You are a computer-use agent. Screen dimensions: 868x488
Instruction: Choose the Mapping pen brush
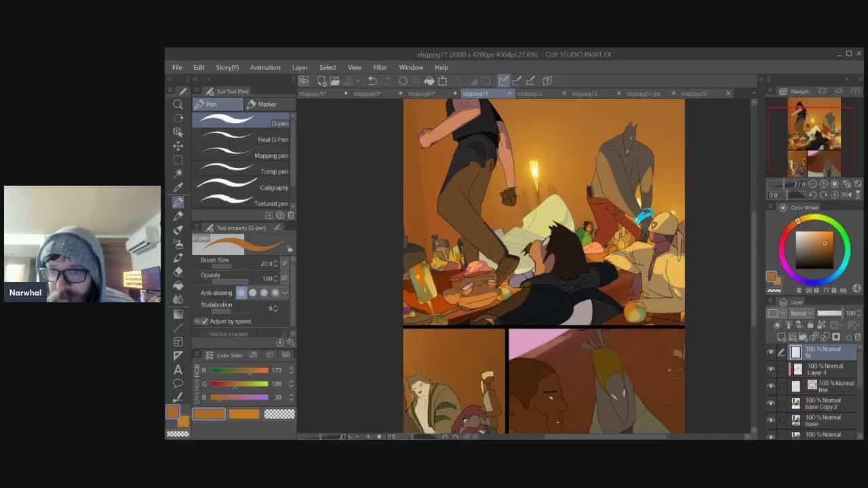pyautogui.click(x=243, y=155)
